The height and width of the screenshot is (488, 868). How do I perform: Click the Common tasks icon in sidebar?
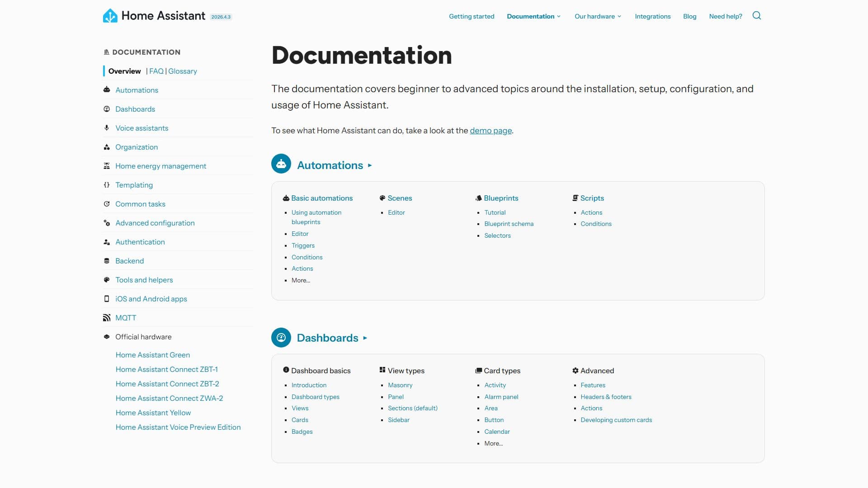pyautogui.click(x=107, y=204)
